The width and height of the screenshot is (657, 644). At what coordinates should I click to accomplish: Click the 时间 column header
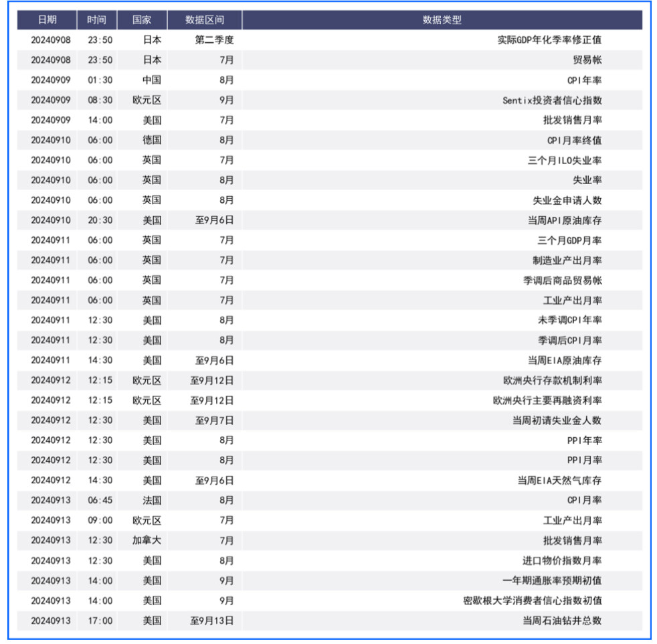[97, 19]
